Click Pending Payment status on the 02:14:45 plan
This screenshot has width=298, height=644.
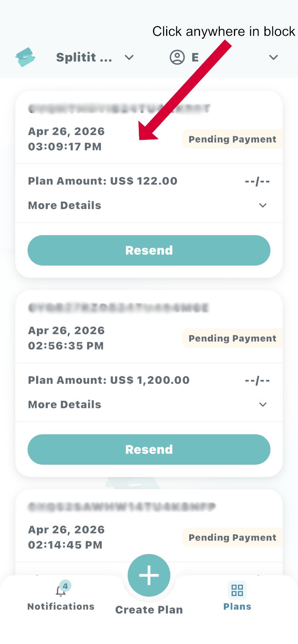[232, 537]
